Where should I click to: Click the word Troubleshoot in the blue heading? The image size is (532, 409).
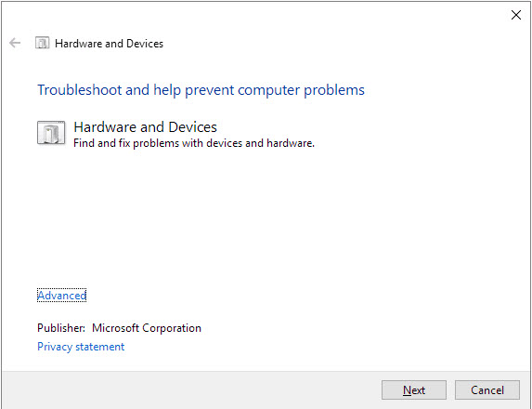[80, 90]
